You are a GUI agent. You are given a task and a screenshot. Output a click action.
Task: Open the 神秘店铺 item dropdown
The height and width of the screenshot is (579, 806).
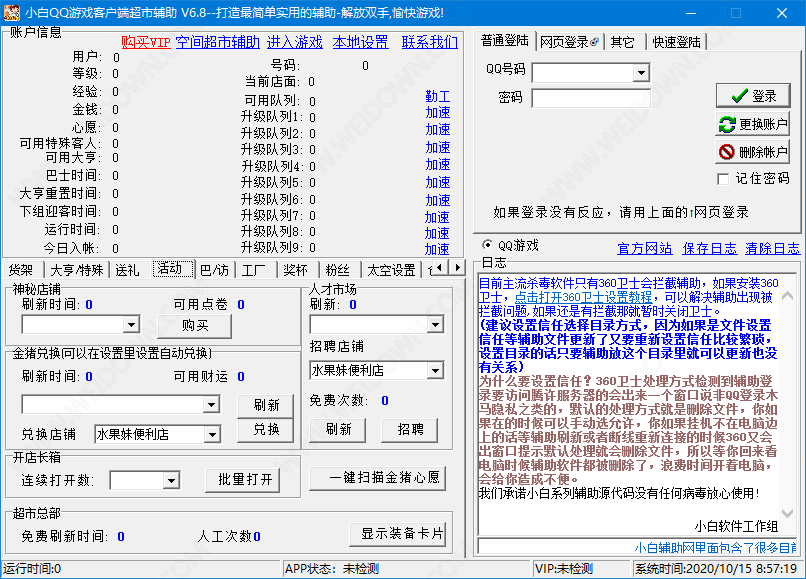[132, 324]
